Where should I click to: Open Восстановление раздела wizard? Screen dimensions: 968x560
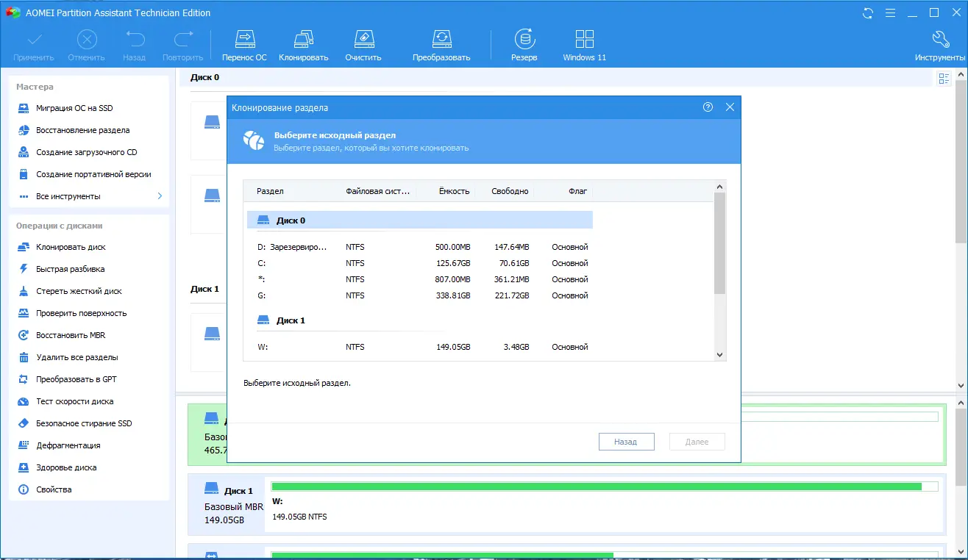[83, 130]
